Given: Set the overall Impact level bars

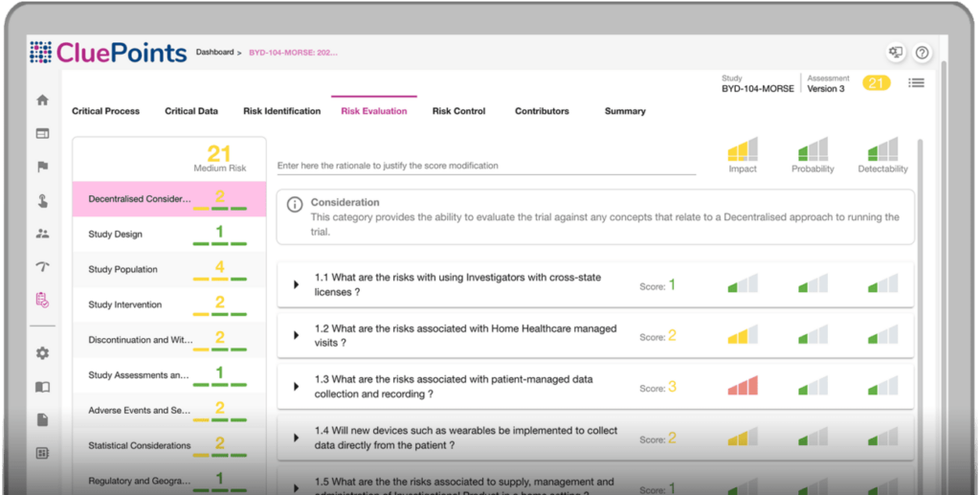Looking at the screenshot, I should click(x=743, y=149).
